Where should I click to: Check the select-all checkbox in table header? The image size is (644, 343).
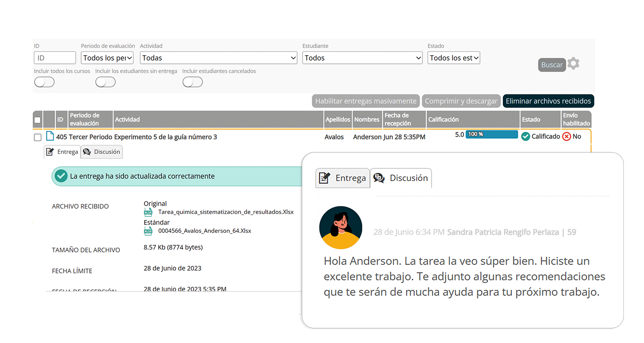point(37,120)
